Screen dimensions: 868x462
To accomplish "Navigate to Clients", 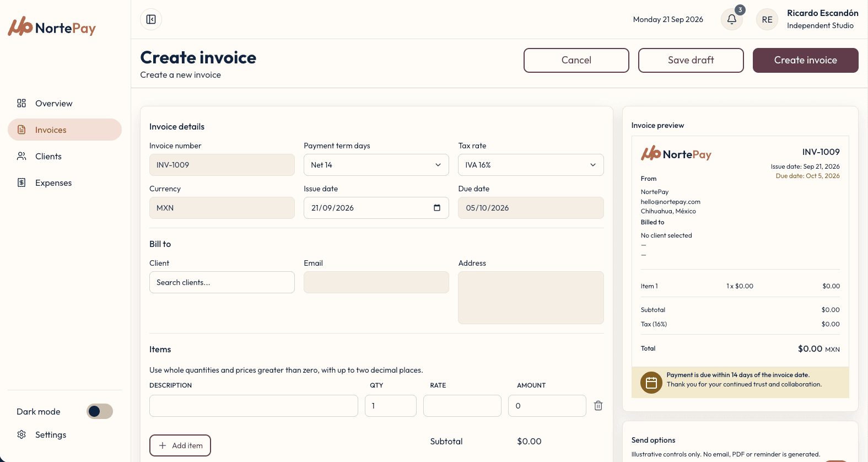I will (65, 156).
